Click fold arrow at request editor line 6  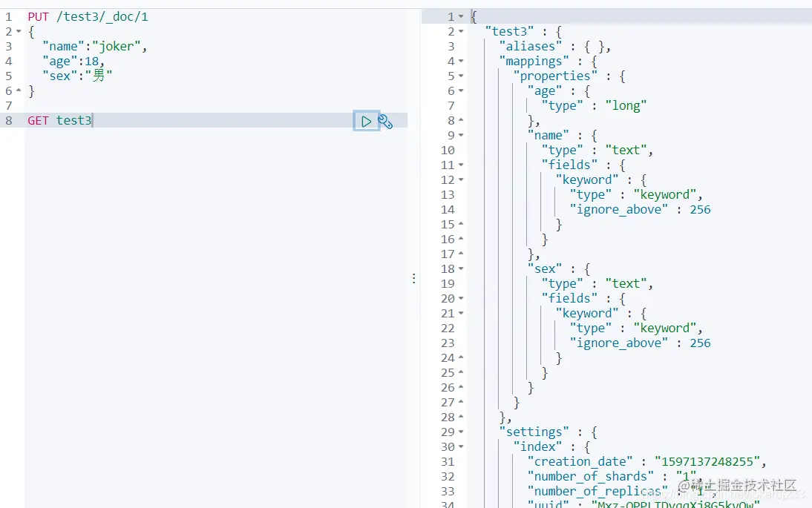tap(19, 90)
